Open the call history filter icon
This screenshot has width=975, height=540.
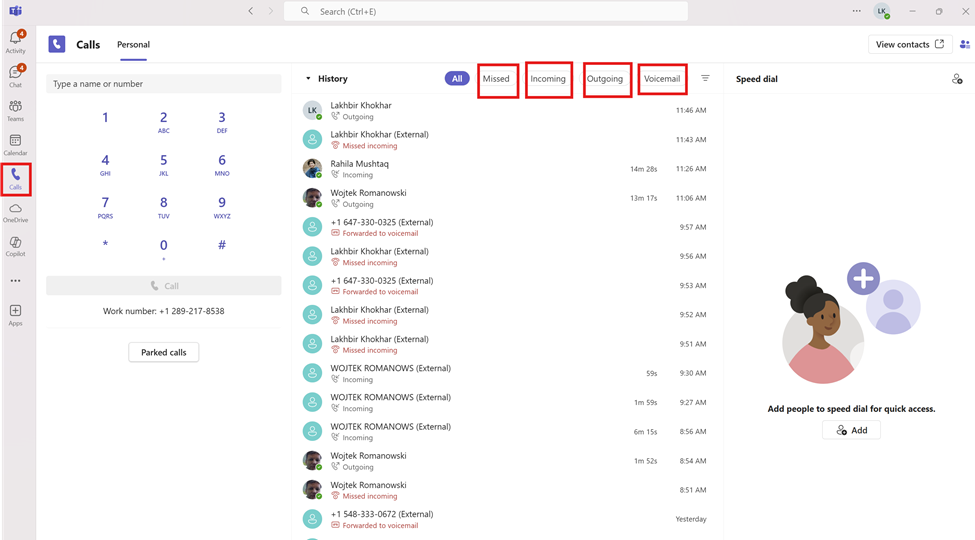[705, 79]
